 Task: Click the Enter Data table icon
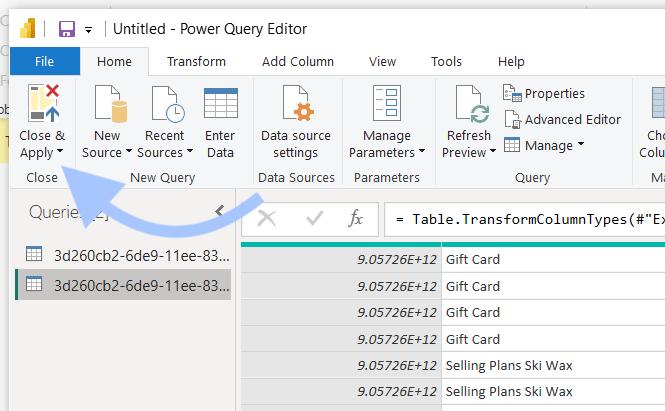click(221, 103)
